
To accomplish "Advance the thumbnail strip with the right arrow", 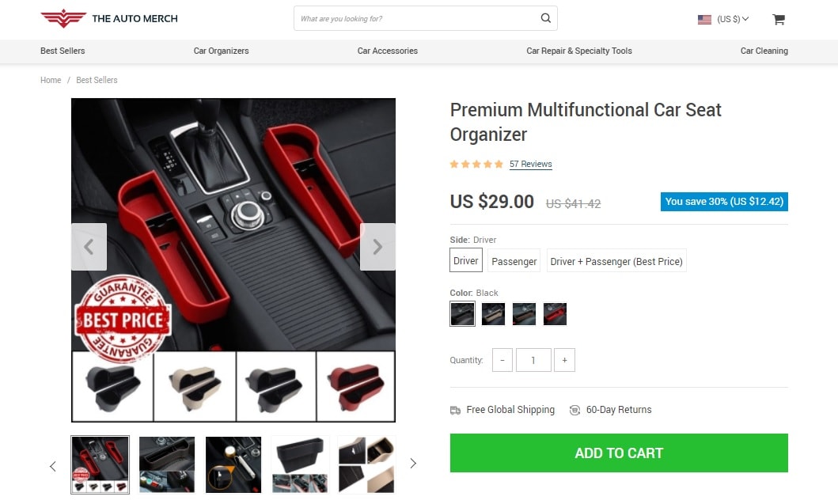I will pyautogui.click(x=413, y=463).
